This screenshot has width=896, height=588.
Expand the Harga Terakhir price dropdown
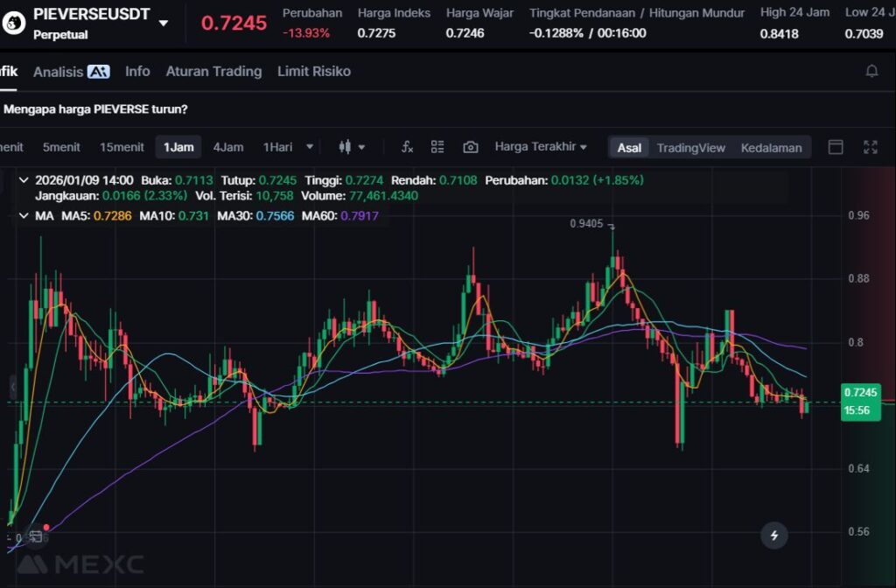pyautogui.click(x=540, y=147)
